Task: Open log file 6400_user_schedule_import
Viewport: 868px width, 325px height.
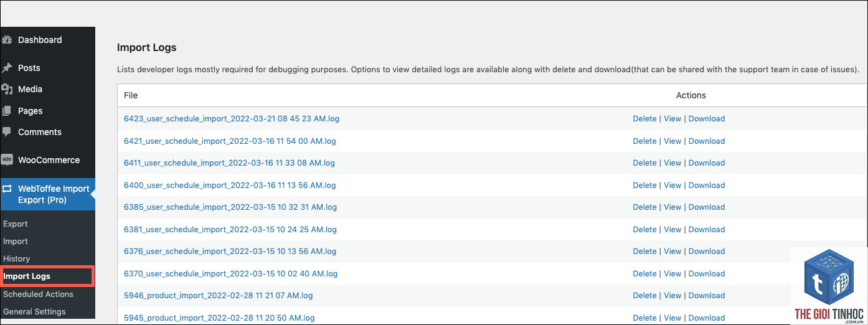Action: [230, 185]
